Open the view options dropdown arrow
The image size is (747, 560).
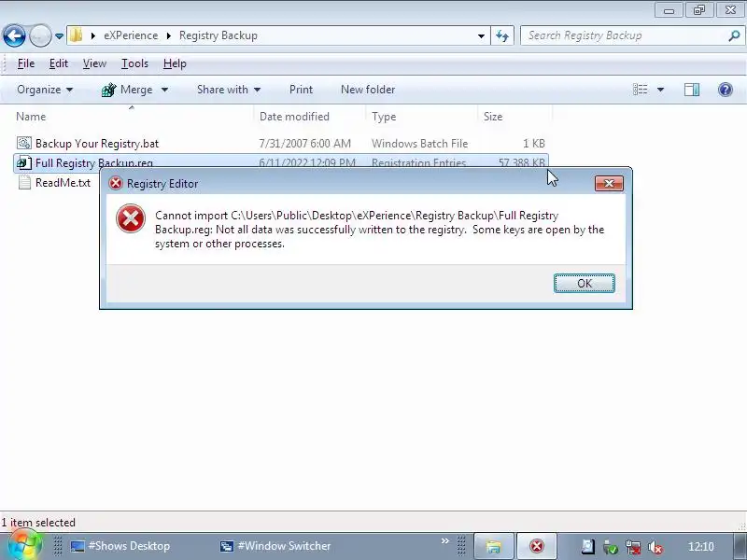(x=660, y=90)
